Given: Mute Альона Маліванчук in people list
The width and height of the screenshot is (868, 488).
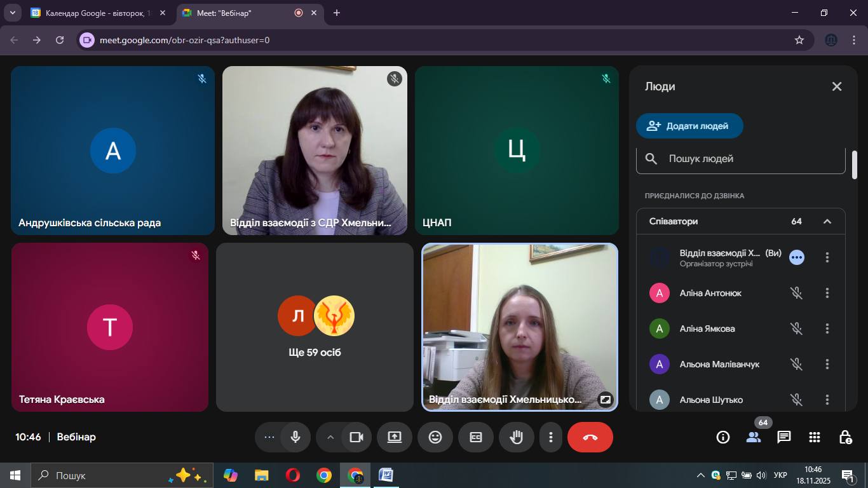Looking at the screenshot, I should click(796, 364).
